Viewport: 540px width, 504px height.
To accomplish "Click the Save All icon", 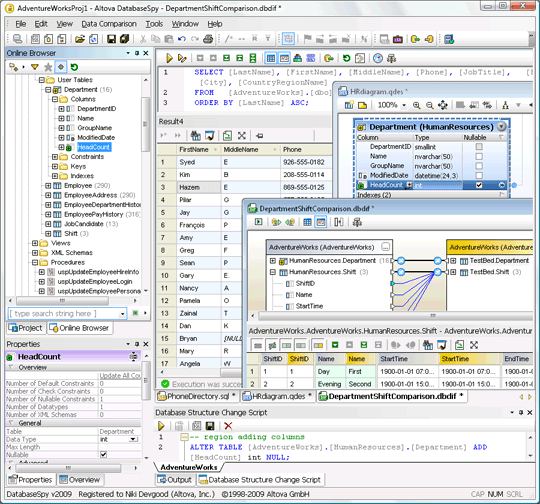I will [x=124, y=39].
